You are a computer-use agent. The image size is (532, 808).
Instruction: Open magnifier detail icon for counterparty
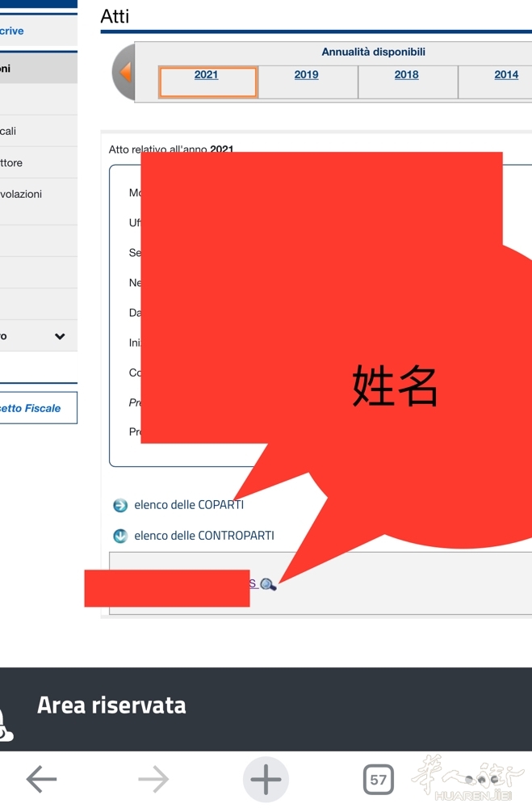[268, 584]
